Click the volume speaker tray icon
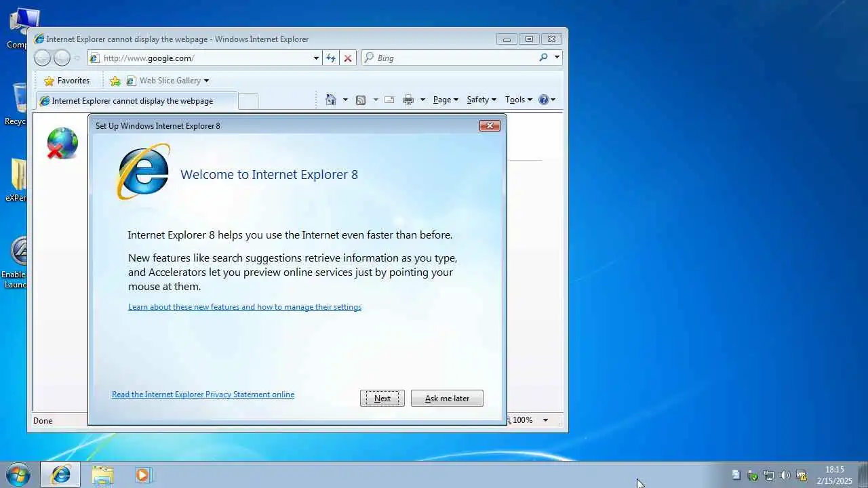The height and width of the screenshot is (488, 868). tap(785, 475)
